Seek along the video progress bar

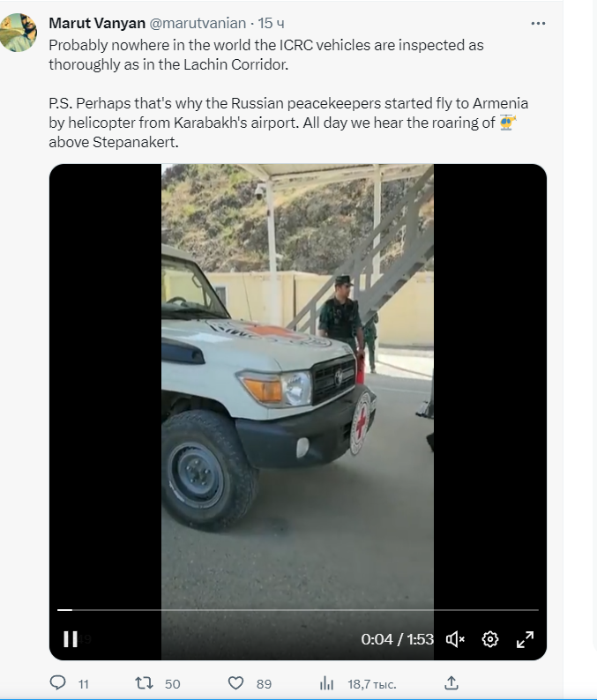(298, 610)
